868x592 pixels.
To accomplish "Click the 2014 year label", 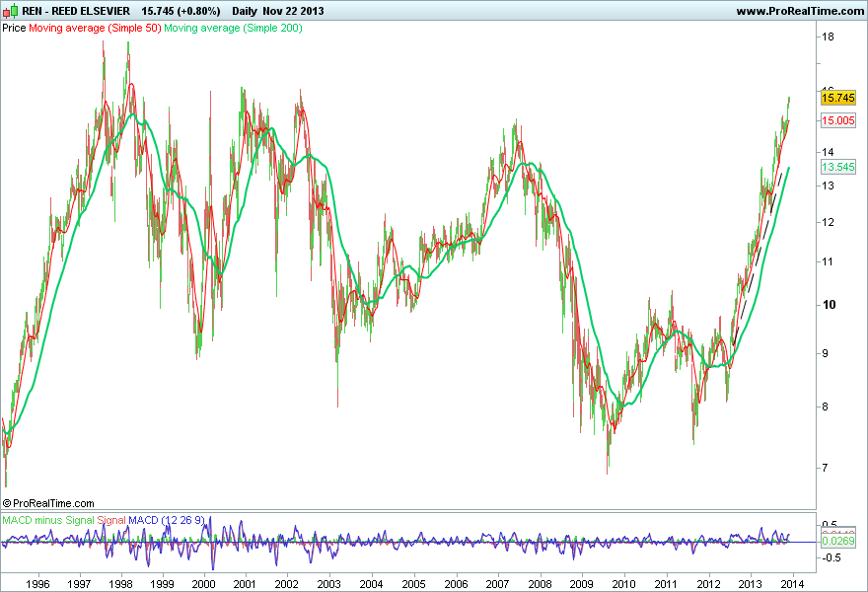I will [792, 584].
